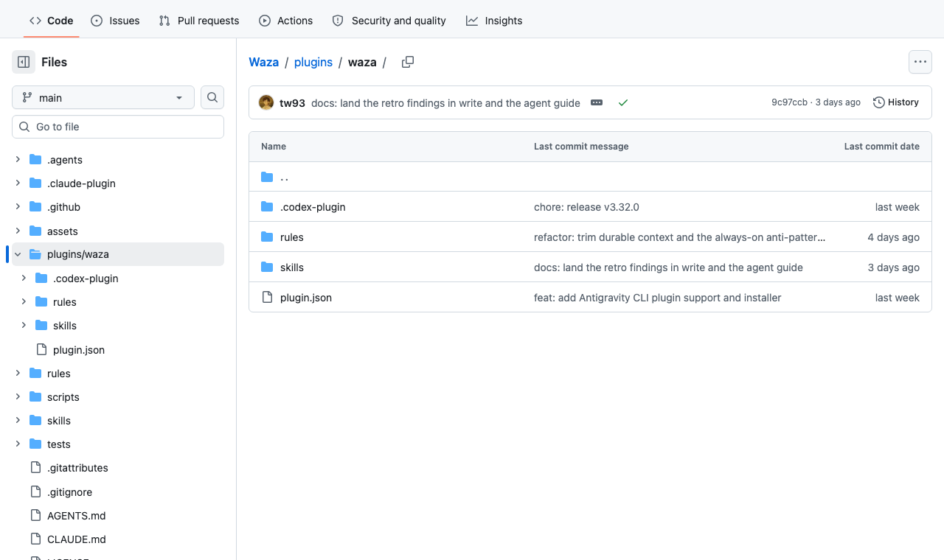Focus the Go to file input
Viewport: 944px width, 560px height.
(118, 127)
